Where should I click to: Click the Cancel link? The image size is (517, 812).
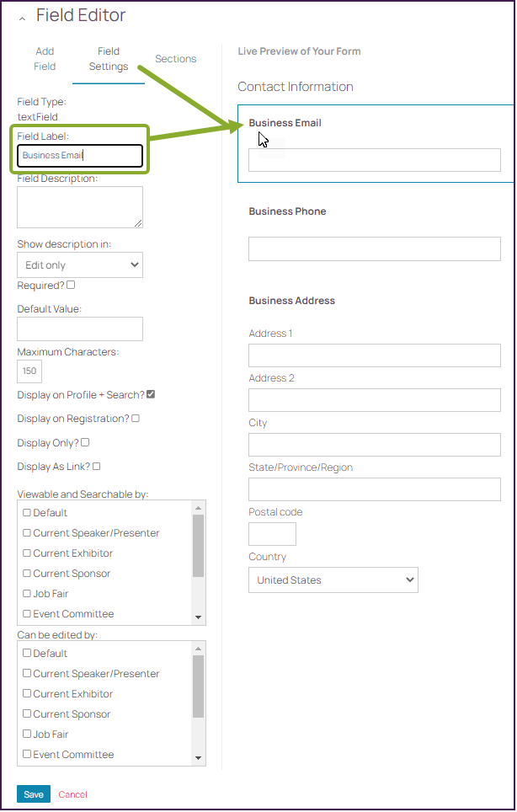click(72, 794)
